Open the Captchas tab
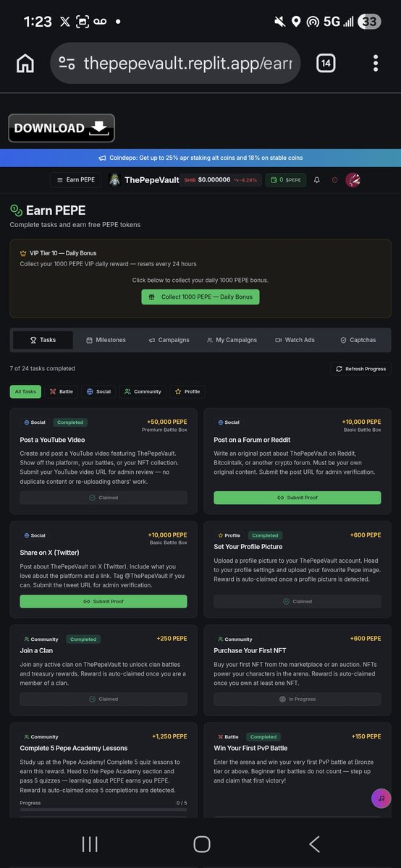 [358, 340]
